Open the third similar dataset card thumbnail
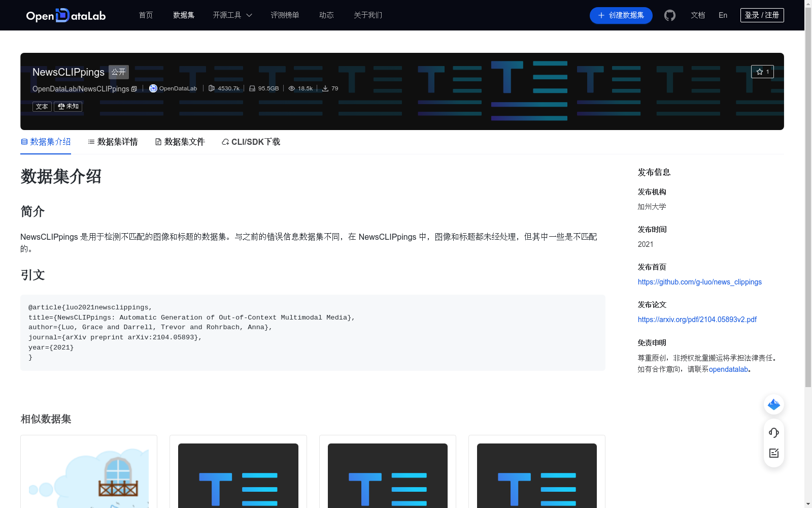Viewport: 812px width, 508px height. [x=388, y=475]
